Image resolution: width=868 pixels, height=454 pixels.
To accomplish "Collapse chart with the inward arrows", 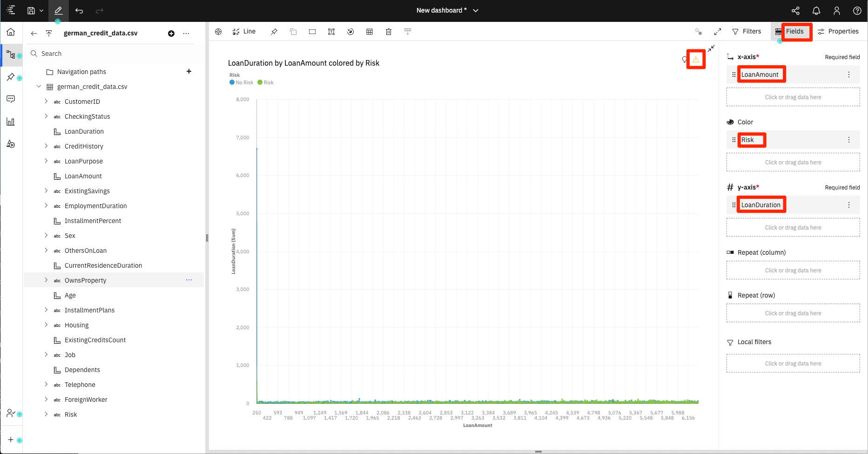I will click(x=711, y=48).
